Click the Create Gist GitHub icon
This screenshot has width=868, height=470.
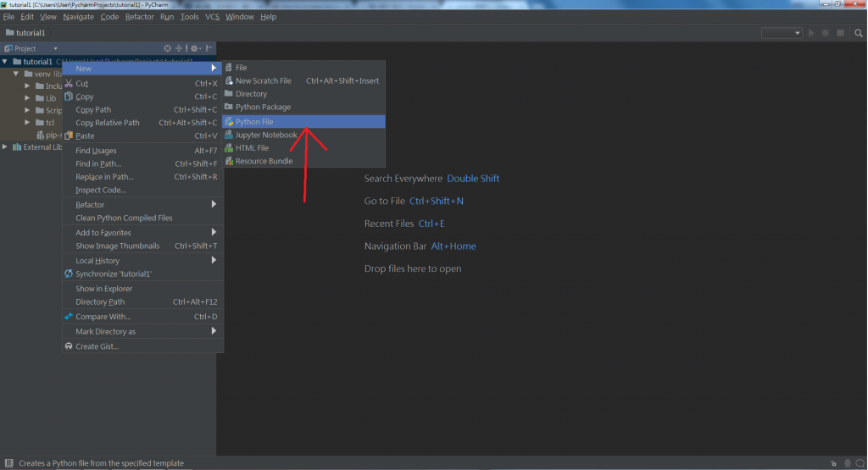coord(69,346)
